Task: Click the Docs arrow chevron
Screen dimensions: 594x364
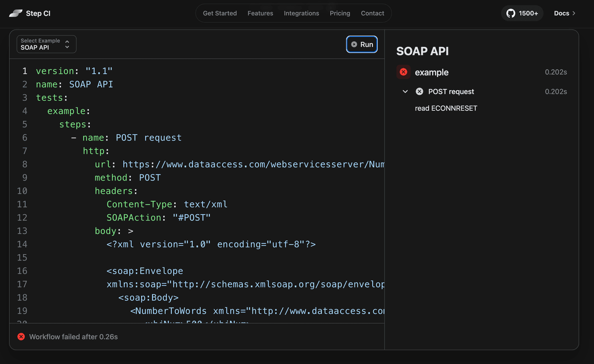Action: [574, 13]
